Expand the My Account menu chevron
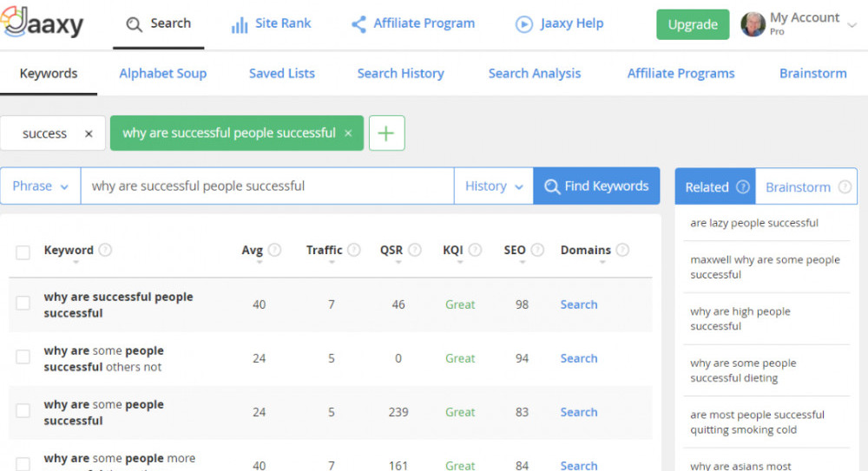Screen dimensions: 868x471 pos(852,25)
